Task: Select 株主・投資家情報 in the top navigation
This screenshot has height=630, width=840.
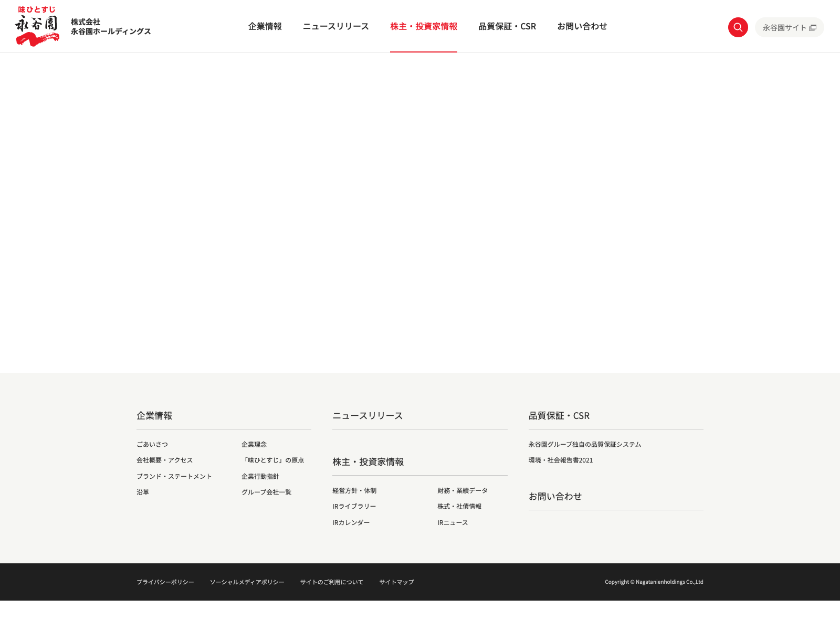Action: coord(423,26)
